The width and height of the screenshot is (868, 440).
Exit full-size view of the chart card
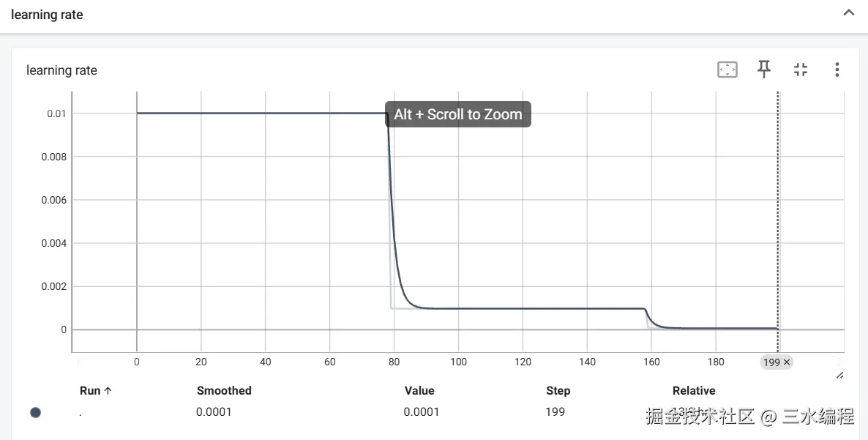801,70
